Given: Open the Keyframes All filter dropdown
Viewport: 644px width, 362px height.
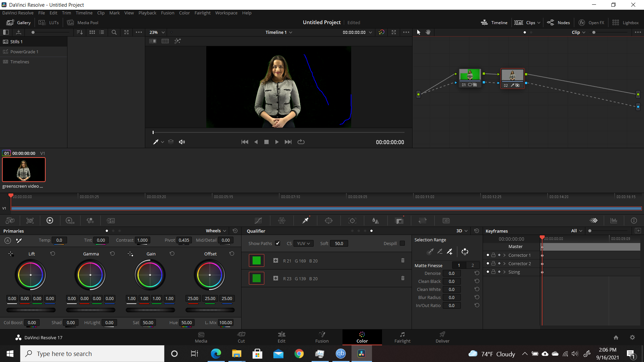Looking at the screenshot, I should pos(577,231).
